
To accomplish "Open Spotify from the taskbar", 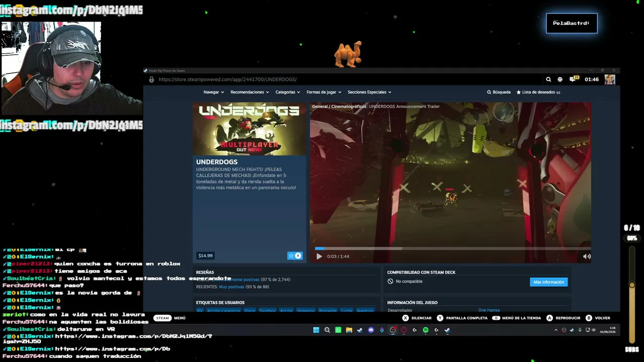I will pos(426,330).
